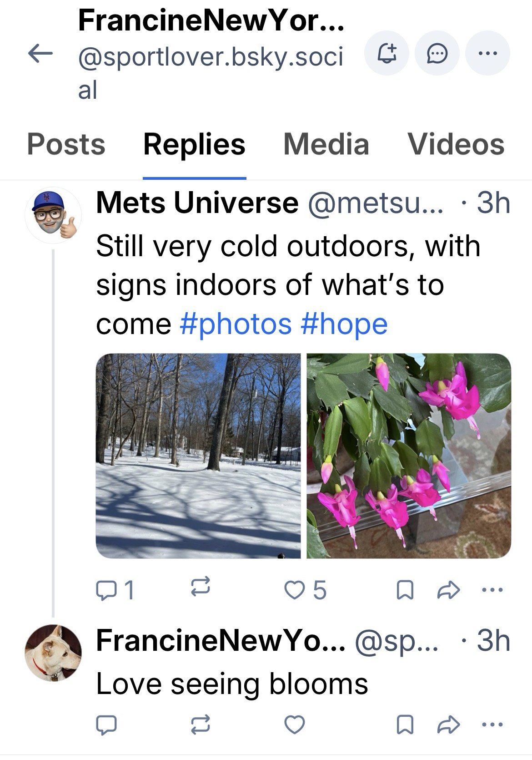Bookmark the Mets Universe post
The image size is (532, 760).
pos(405,591)
